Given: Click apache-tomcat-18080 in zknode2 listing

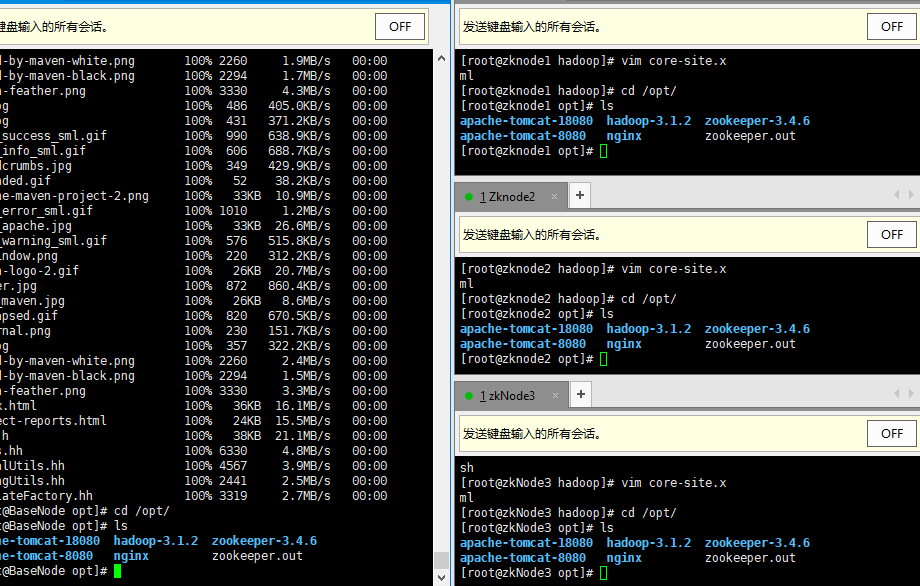Looking at the screenshot, I should (526, 329).
